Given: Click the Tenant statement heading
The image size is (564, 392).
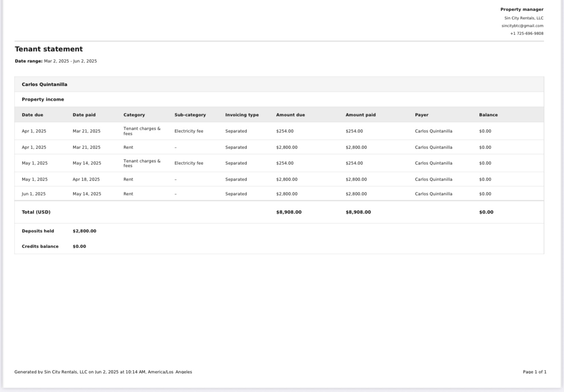Looking at the screenshot, I should [49, 49].
